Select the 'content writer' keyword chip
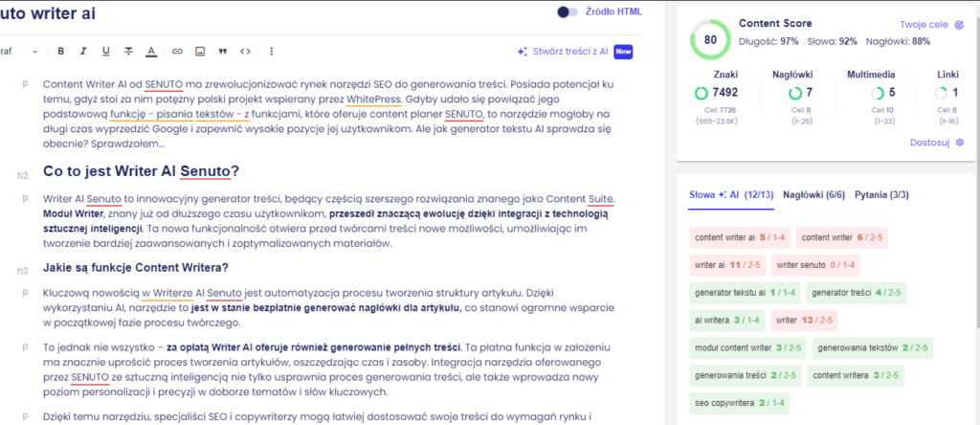980x425 pixels. coord(842,237)
